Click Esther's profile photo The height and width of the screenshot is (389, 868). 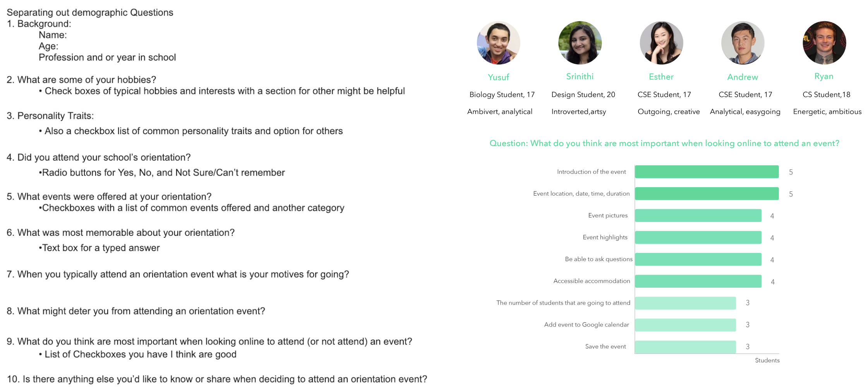click(661, 43)
